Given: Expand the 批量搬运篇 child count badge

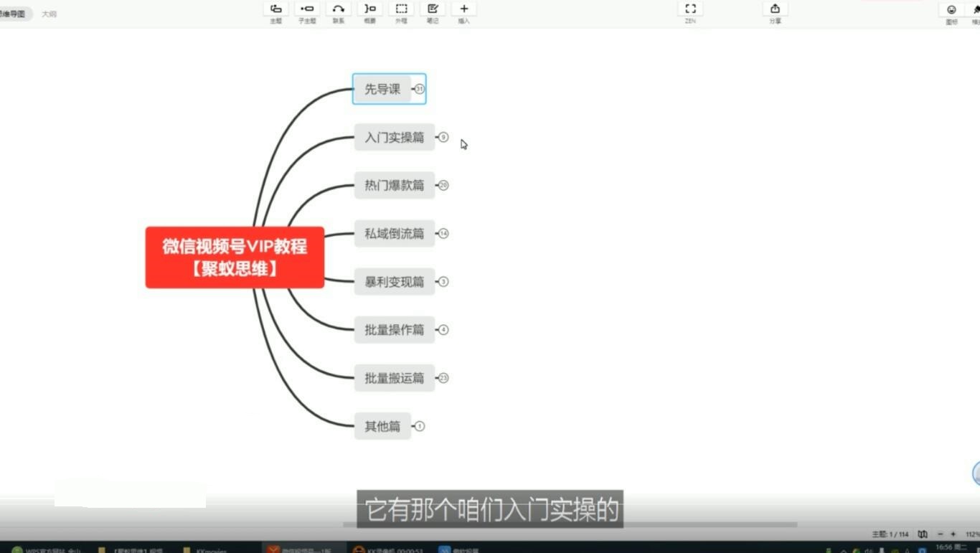Looking at the screenshot, I should 443,378.
